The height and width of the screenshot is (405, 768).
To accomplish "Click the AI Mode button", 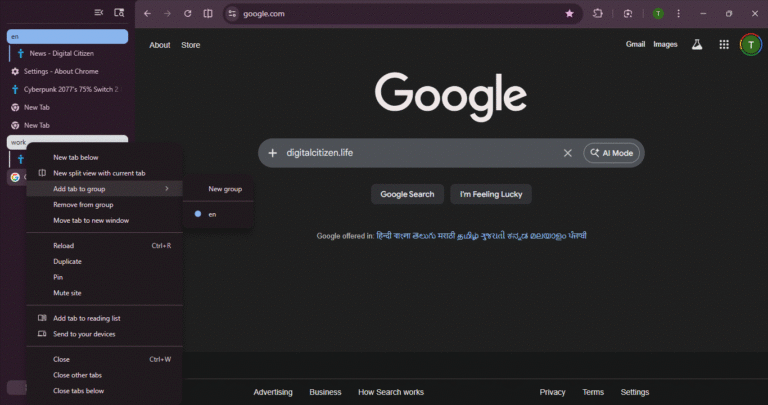I will click(611, 153).
